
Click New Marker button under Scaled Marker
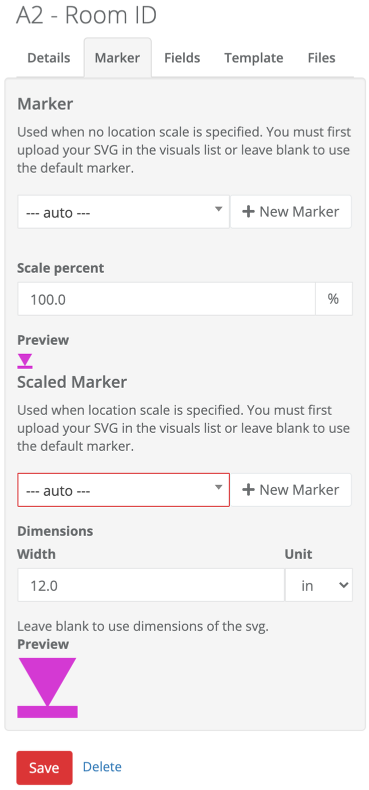tap(291, 490)
